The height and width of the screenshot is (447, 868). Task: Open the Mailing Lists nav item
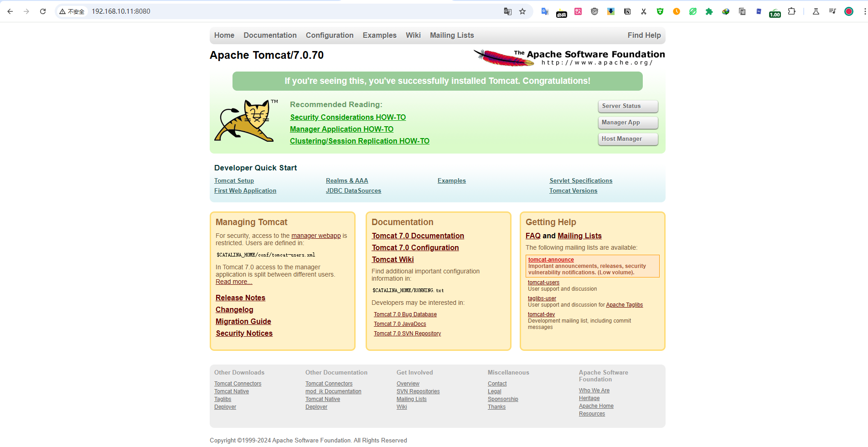pyautogui.click(x=452, y=35)
